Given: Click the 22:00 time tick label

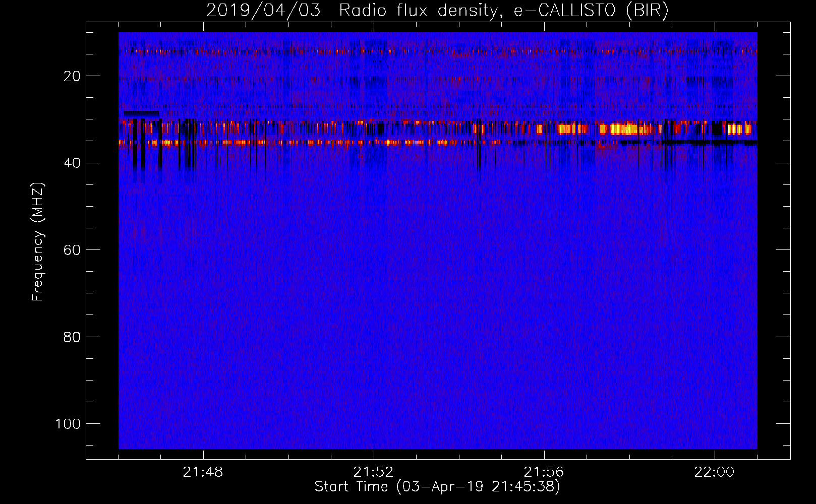Looking at the screenshot, I should [714, 472].
